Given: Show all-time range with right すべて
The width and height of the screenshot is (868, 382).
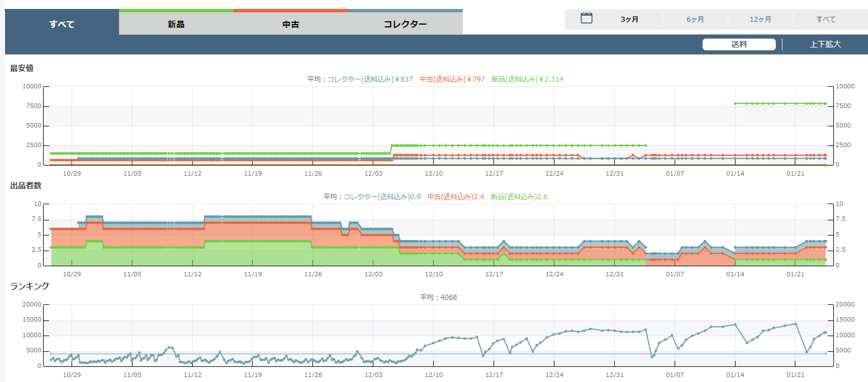Looking at the screenshot, I should point(826,20).
